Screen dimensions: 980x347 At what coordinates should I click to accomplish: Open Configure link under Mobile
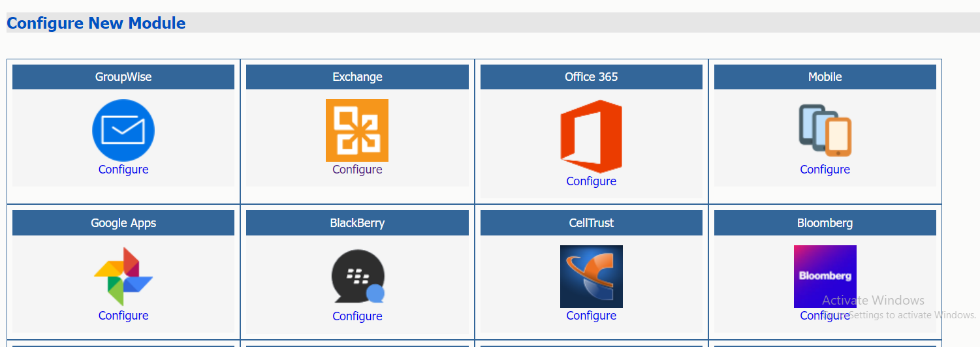tap(825, 170)
